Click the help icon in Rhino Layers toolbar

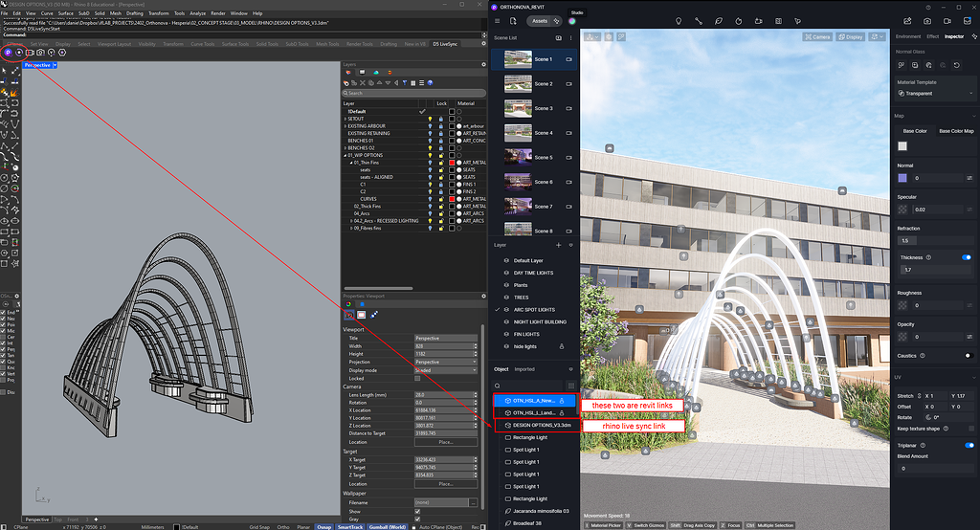click(430, 82)
